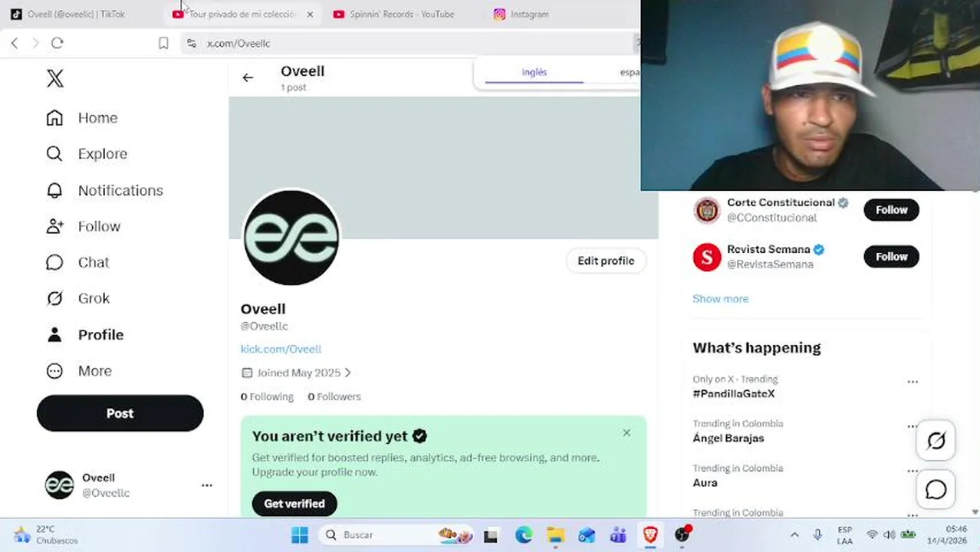
Task: Open the Brave browser taskbar icon
Action: click(650, 534)
